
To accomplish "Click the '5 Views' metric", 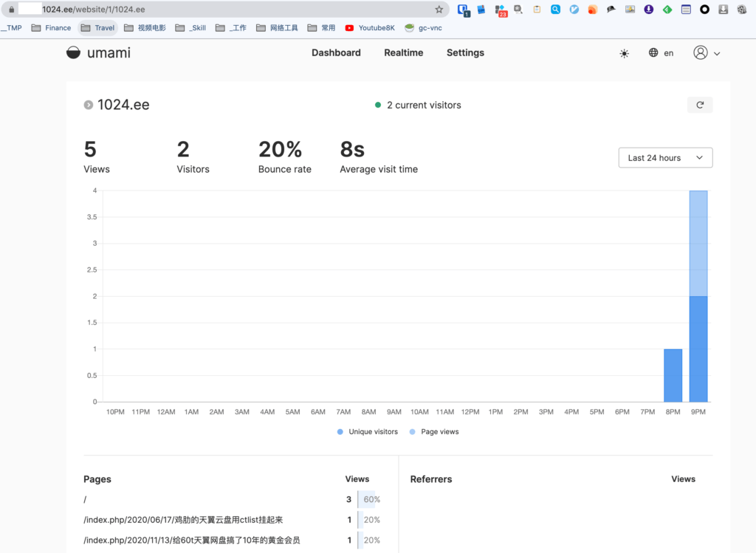I will (x=97, y=157).
